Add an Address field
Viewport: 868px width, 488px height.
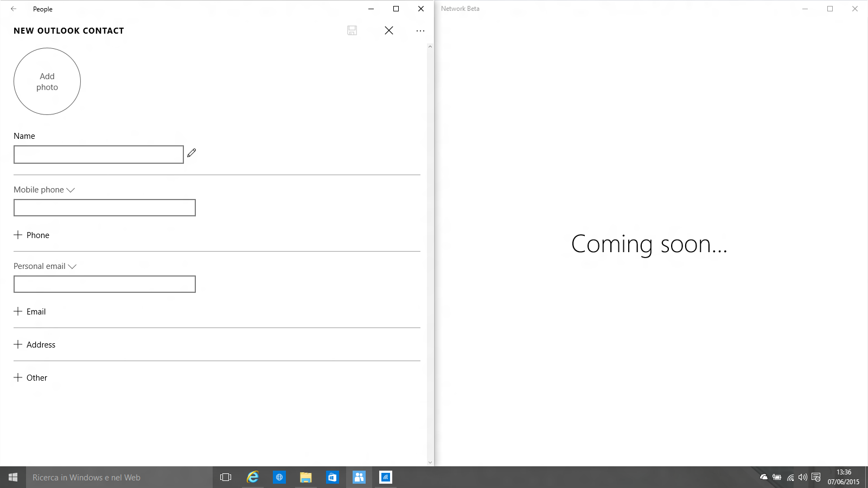pyautogui.click(x=35, y=344)
